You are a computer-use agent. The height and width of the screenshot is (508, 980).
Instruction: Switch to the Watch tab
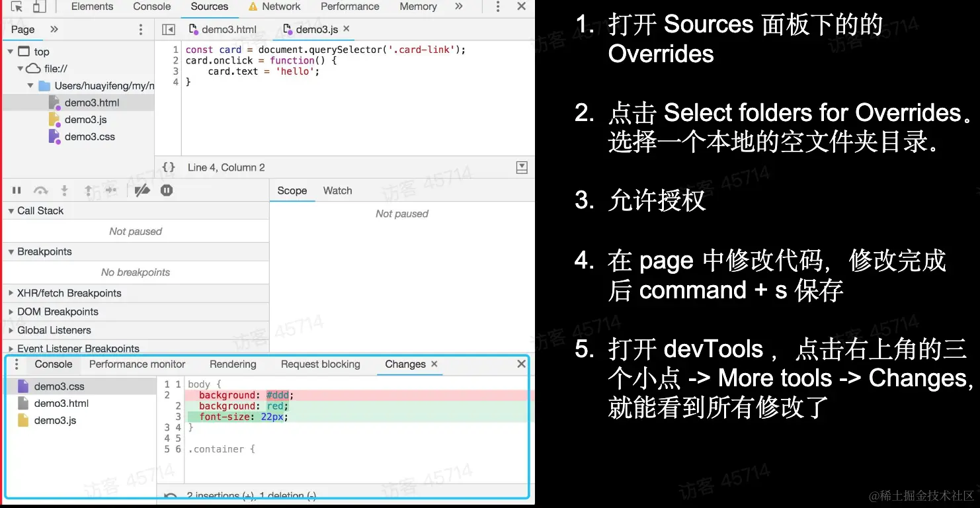(x=337, y=190)
